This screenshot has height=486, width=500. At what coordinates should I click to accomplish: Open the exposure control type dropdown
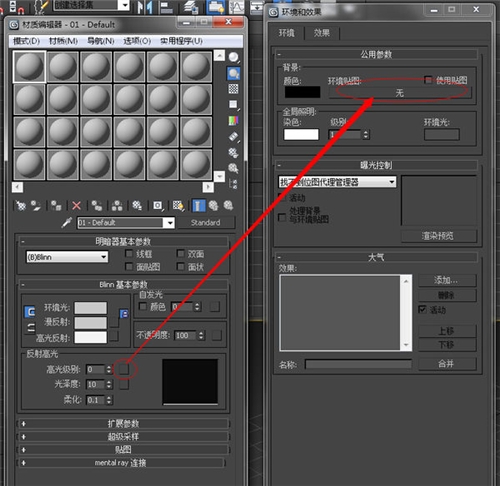tap(337, 182)
